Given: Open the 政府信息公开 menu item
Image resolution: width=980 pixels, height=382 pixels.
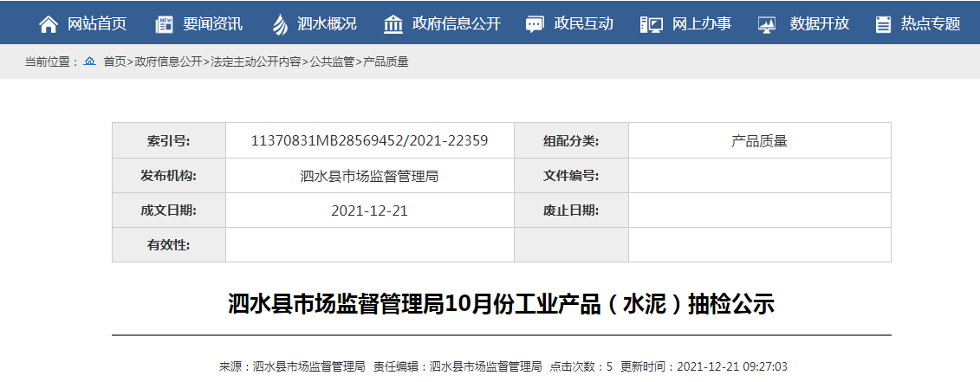Looking at the screenshot, I should tap(457, 24).
